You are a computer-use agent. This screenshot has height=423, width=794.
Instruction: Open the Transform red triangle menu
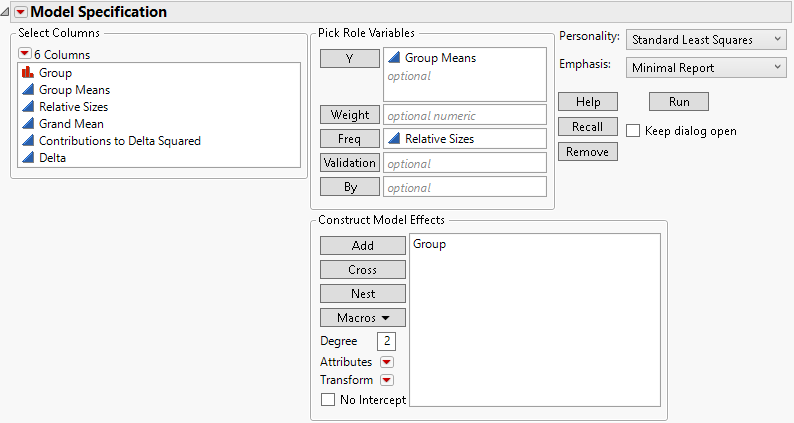[x=387, y=380]
